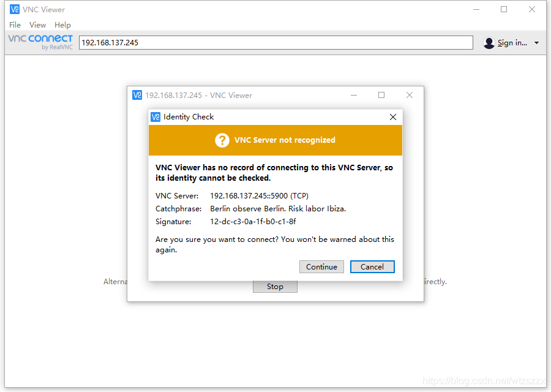Click the VNC Connect by RealVNC logo
551x392 pixels.
click(x=40, y=42)
